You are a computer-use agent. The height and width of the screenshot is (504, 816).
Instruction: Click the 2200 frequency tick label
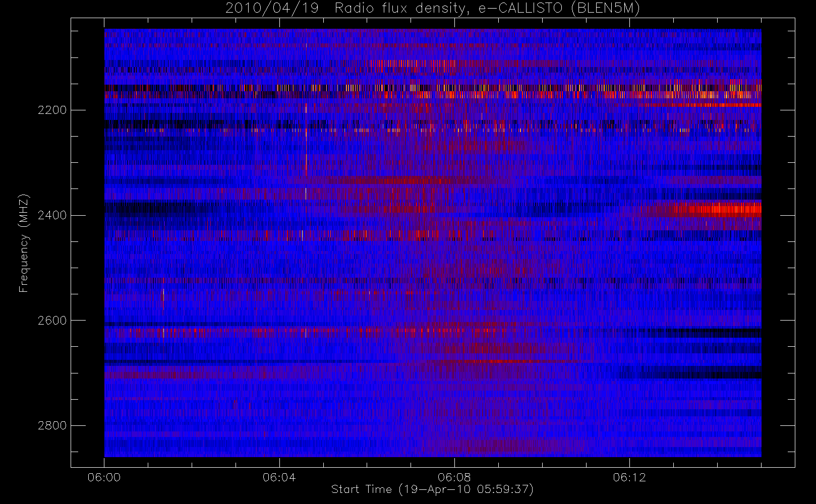pos(52,110)
